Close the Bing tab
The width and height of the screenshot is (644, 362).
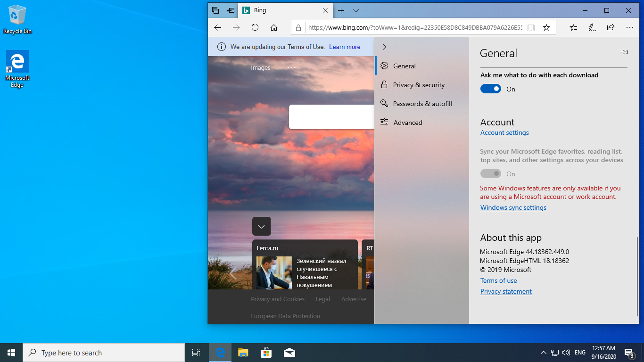pyautogui.click(x=325, y=10)
